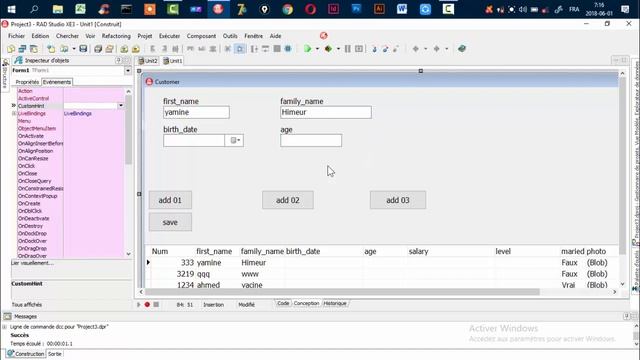
Task: Click the taskbar search magnifier icon
Action: coord(34,9)
